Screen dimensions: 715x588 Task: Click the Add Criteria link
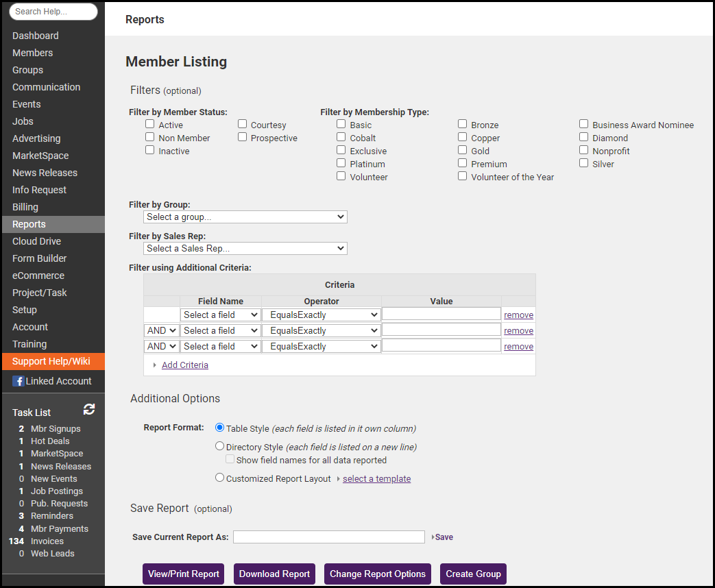(x=185, y=365)
